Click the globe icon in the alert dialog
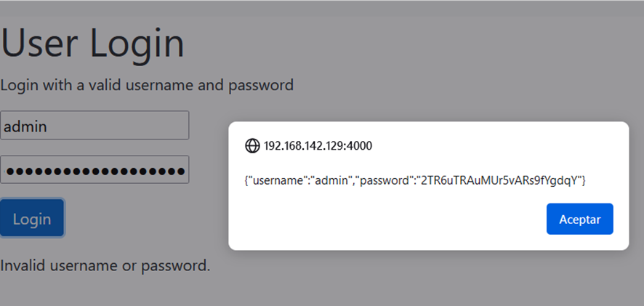Screen dimensions: 644x306 point(252,146)
